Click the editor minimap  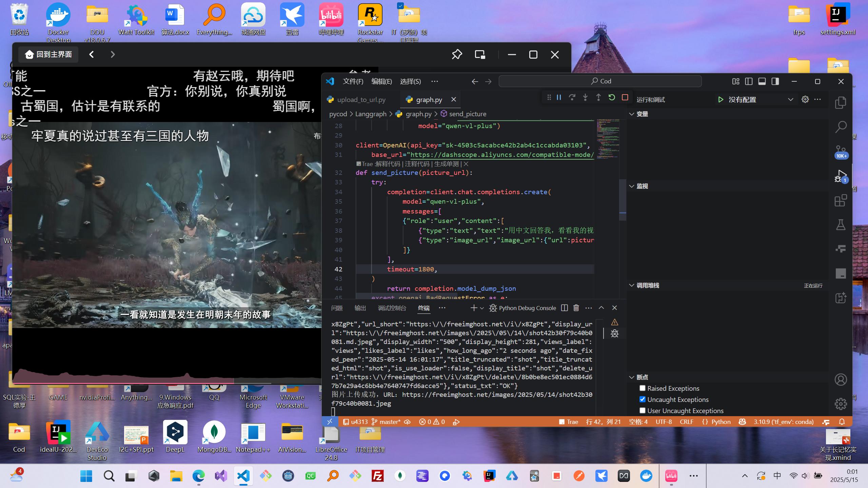(x=608, y=139)
